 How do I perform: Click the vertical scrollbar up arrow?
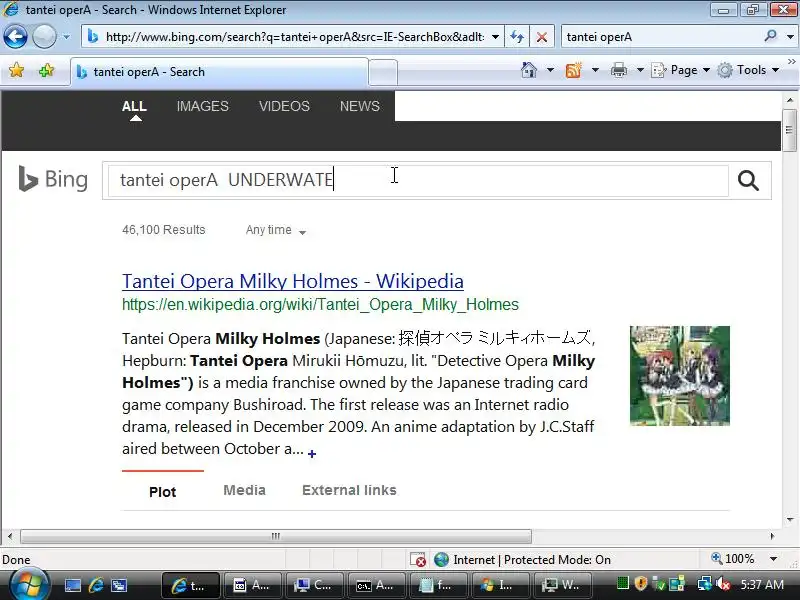pos(789,100)
